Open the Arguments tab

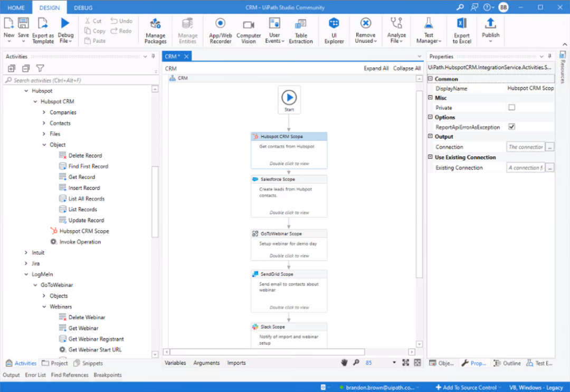206,362
